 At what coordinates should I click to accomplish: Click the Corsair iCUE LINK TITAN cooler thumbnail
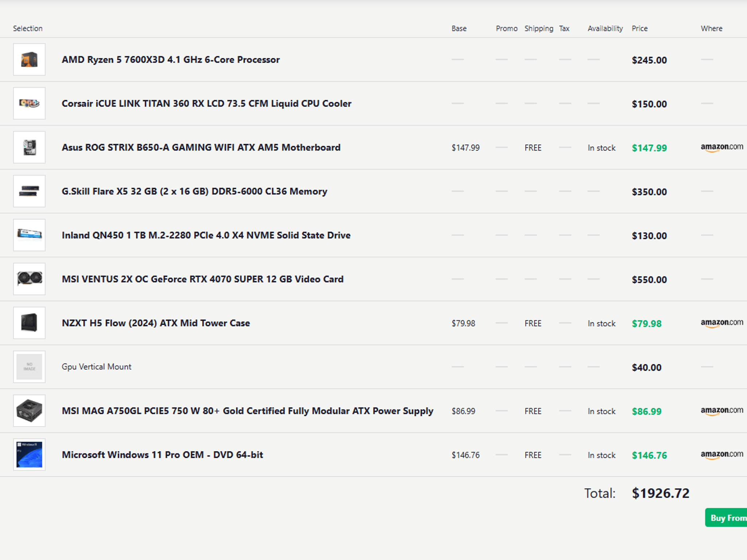[x=29, y=103]
